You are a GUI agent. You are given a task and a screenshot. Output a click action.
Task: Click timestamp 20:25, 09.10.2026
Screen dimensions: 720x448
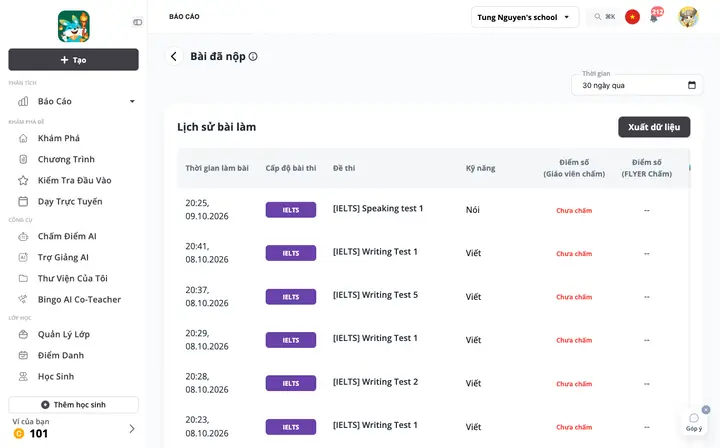[207, 209]
